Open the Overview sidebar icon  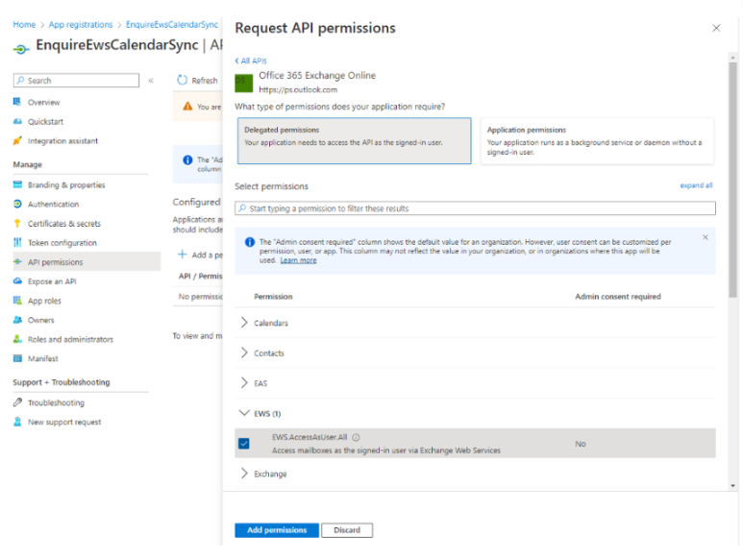click(x=17, y=102)
